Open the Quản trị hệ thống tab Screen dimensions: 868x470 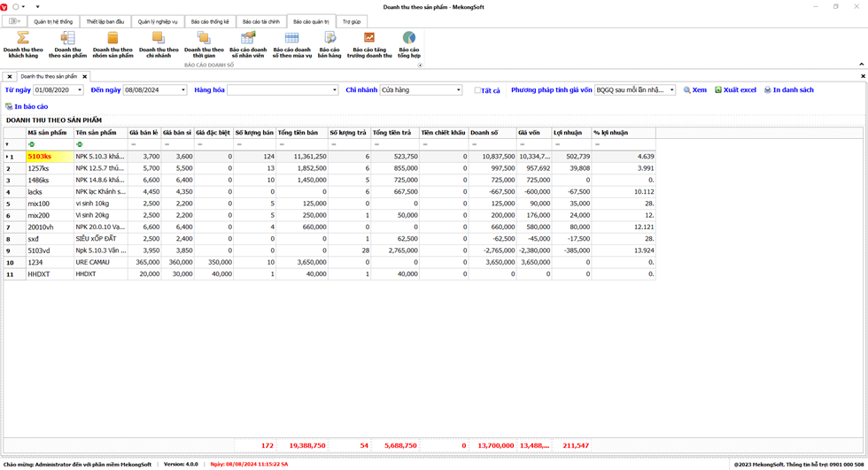(53, 21)
